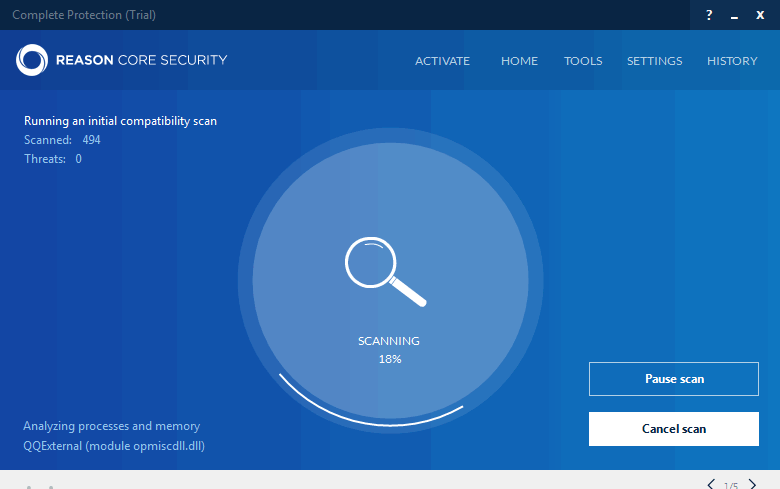Cancel the scan in progress
780x489 pixels.
[x=674, y=429]
